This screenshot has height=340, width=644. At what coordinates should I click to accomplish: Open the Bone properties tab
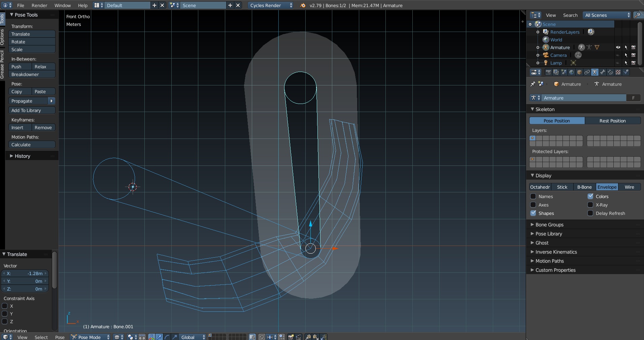click(x=603, y=72)
